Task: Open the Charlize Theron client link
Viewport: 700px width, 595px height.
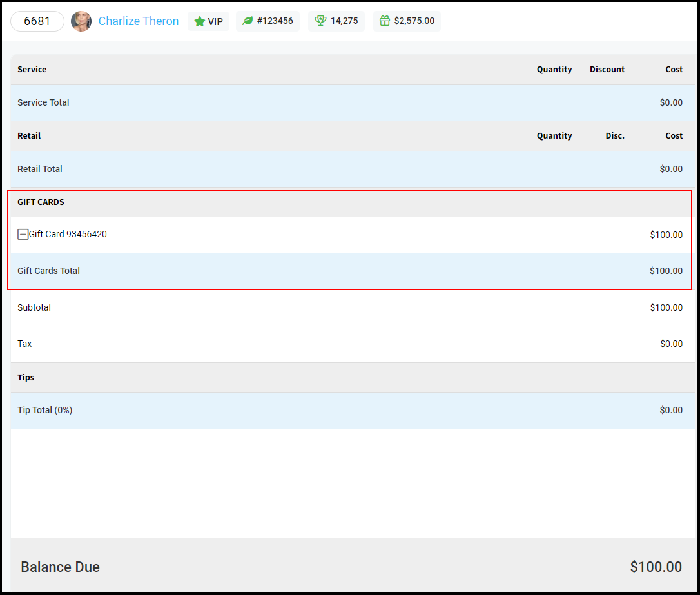Action: pyautogui.click(x=139, y=21)
